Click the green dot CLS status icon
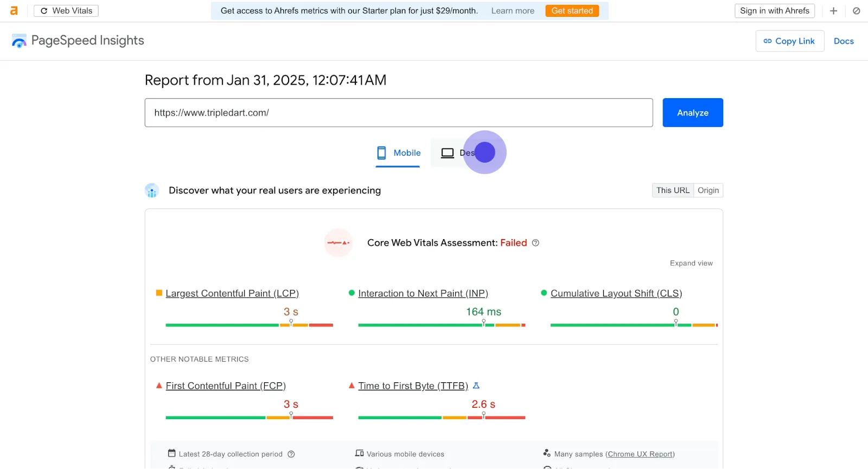This screenshot has height=469, width=868. point(544,293)
